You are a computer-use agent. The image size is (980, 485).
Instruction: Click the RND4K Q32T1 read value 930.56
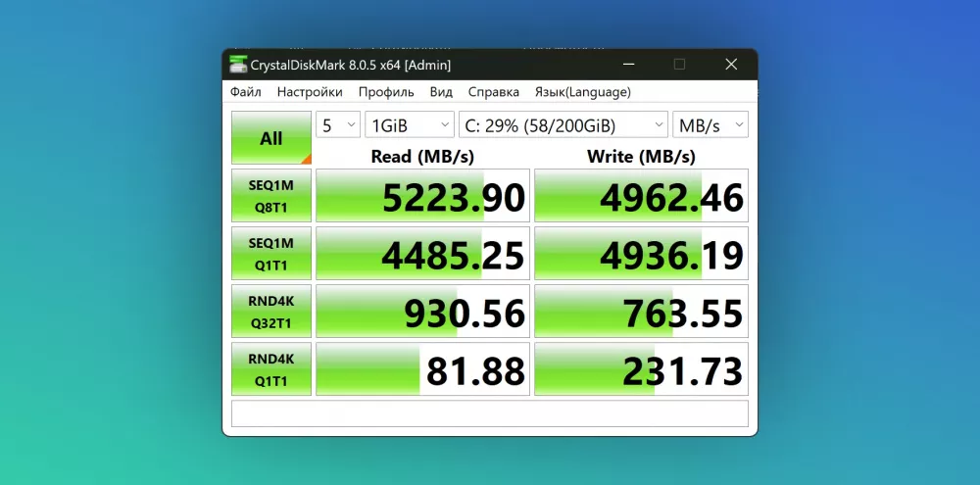[x=423, y=312]
